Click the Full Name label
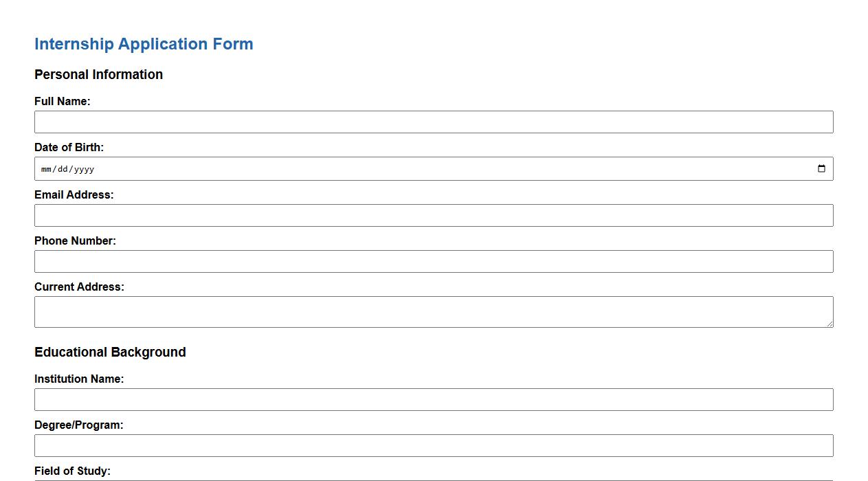 tap(62, 101)
